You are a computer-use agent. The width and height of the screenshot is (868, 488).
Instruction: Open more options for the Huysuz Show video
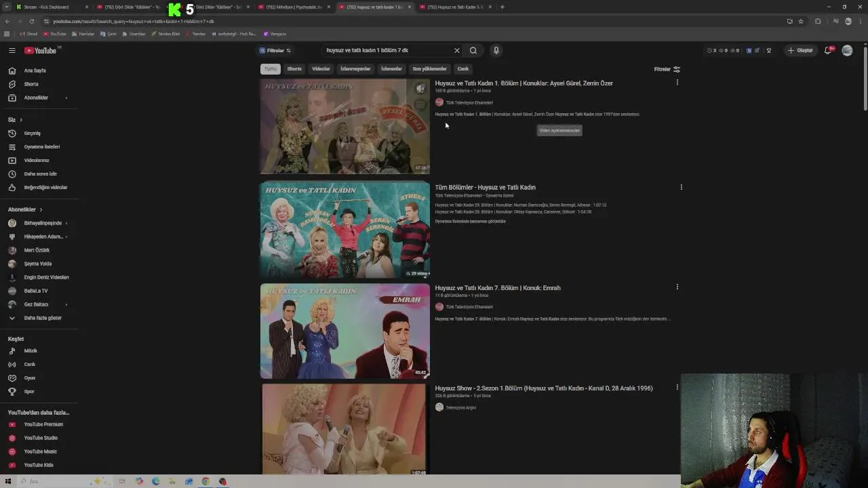click(x=677, y=387)
